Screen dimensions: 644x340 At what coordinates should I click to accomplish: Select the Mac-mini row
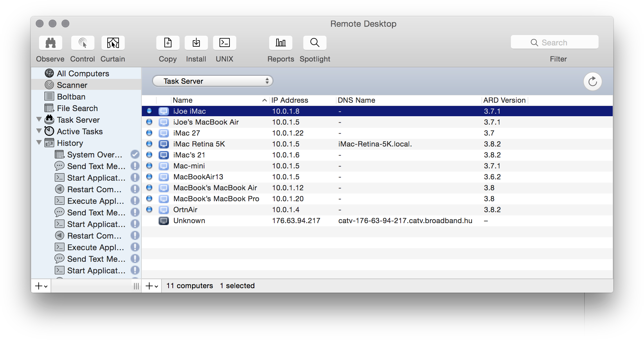click(x=377, y=166)
